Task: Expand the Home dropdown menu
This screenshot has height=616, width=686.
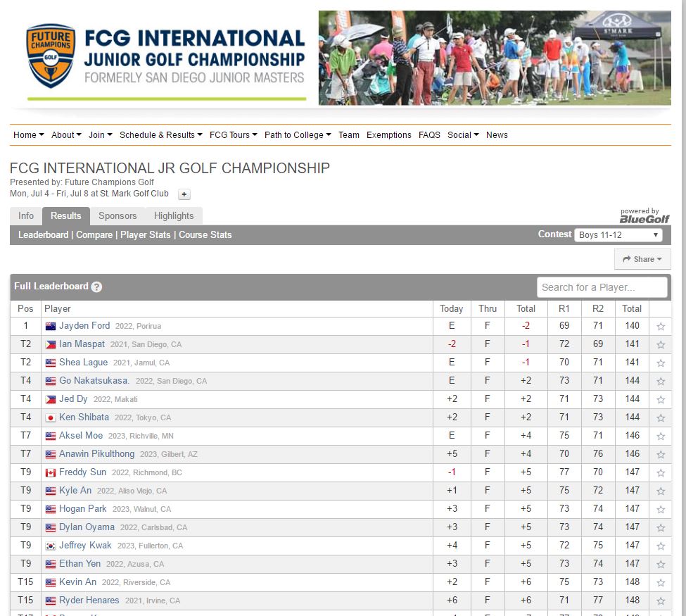Action: (x=28, y=135)
